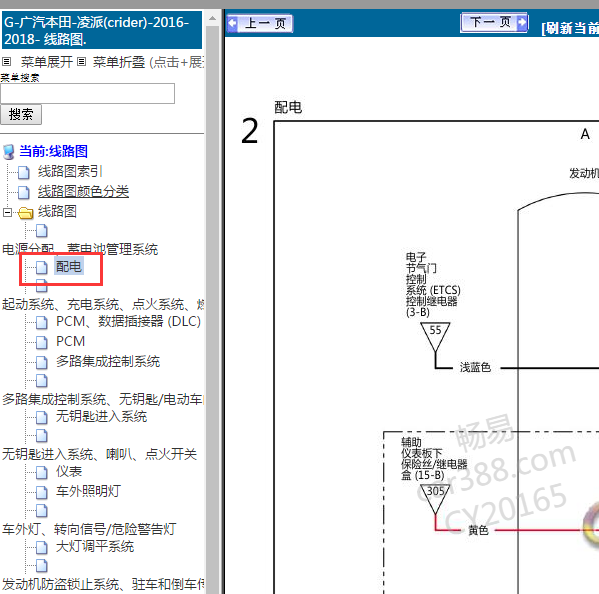Click the icon before 菜单折叠
This screenshot has height=594, width=599.
click(x=81, y=62)
